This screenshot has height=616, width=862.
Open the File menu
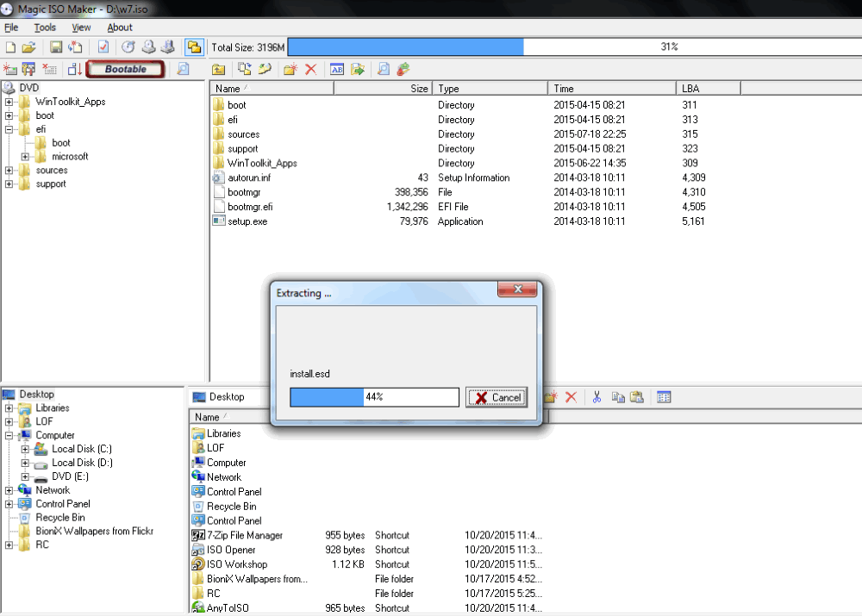click(x=11, y=28)
